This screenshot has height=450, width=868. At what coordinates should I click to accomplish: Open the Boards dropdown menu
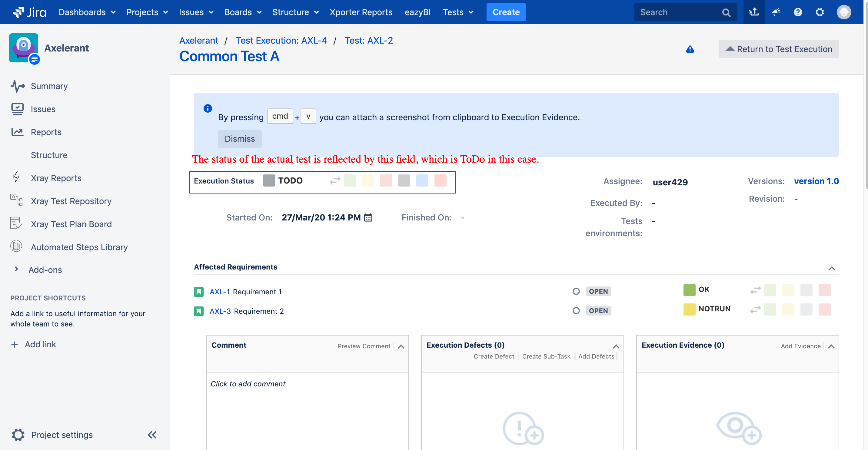[x=243, y=12]
